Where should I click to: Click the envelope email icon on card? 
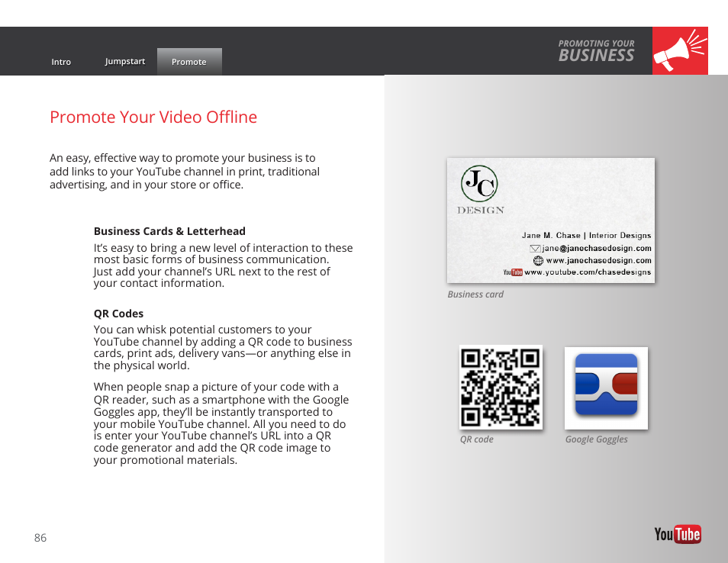click(535, 249)
